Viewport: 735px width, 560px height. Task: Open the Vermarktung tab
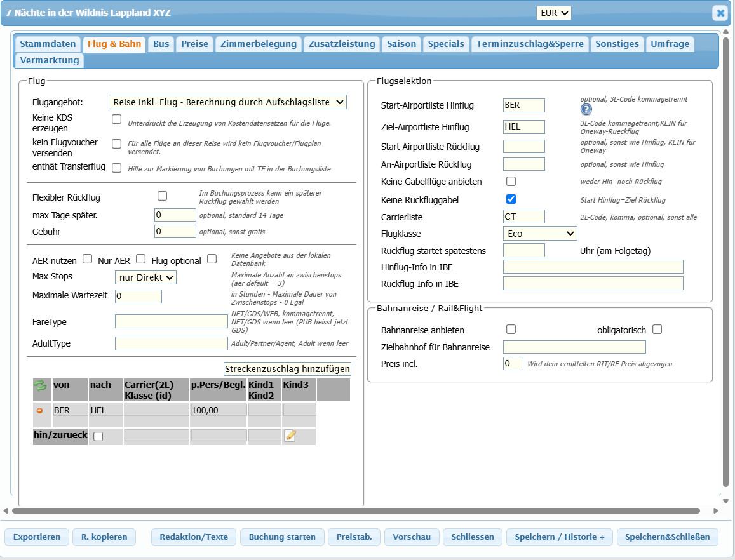pyautogui.click(x=49, y=60)
